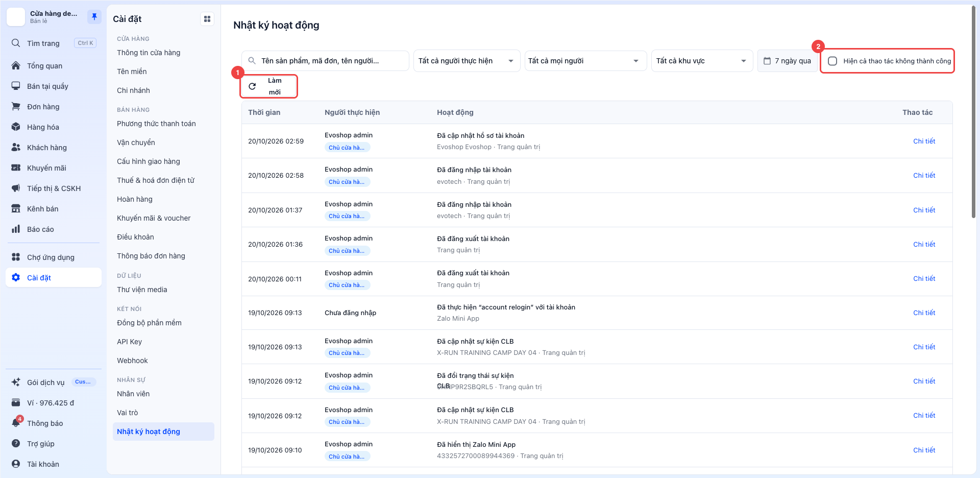This screenshot has width=980, height=478.
Task: Click the Bán tại quầy monitor icon
Action: click(x=16, y=86)
